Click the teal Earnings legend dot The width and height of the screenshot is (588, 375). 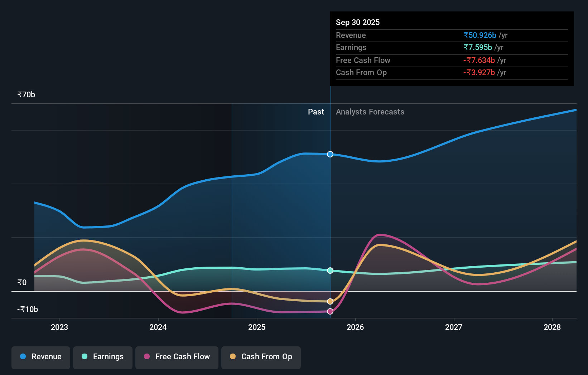85,357
